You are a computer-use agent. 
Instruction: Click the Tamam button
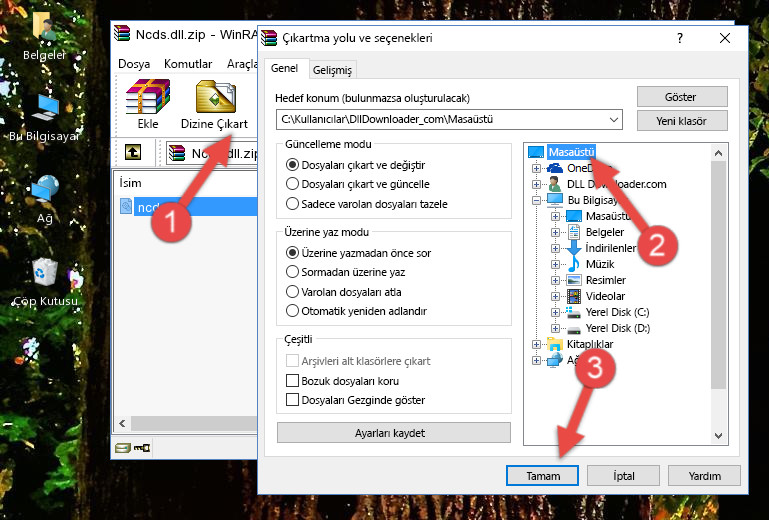click(542, 475)
